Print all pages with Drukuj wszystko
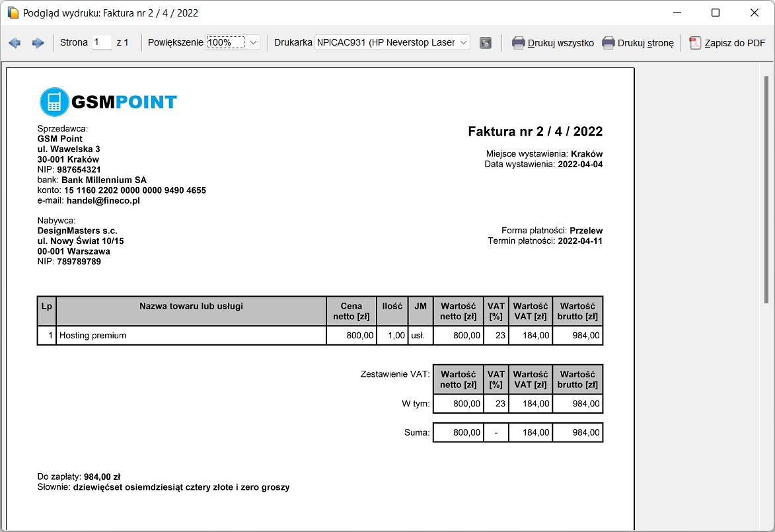Screen dimensions: 775x532 tap(553, 43)
